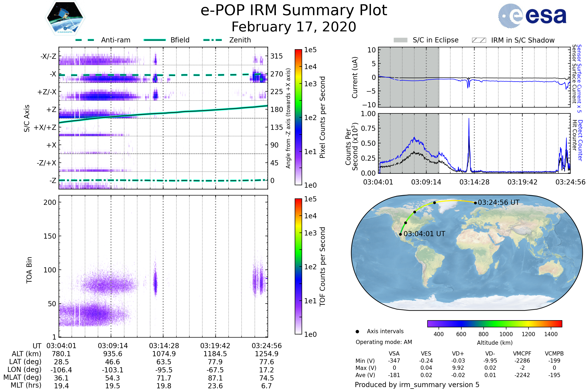Click the IRM in S/C Shadow hatched patch

479,40
